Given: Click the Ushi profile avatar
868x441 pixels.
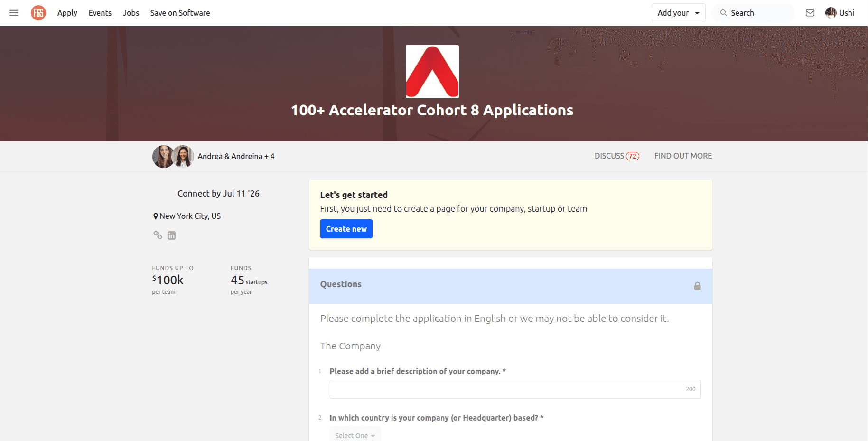Looking at the screenshot, I should point(831,13).
